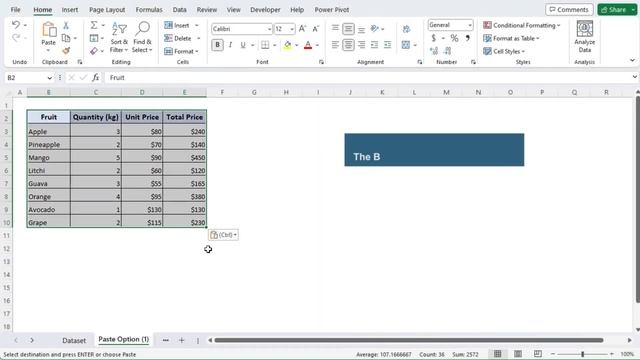Image resolution: width=640 pixels, height=360 pixels.
Task: Select the Dataset sheet tab
Action: [74, 340]
